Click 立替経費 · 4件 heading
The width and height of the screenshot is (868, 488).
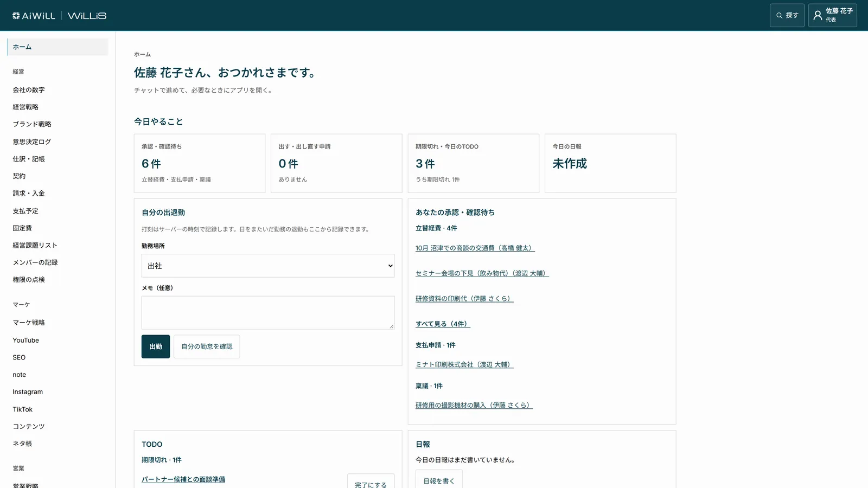pyautogui.click(x=436, y=228)
